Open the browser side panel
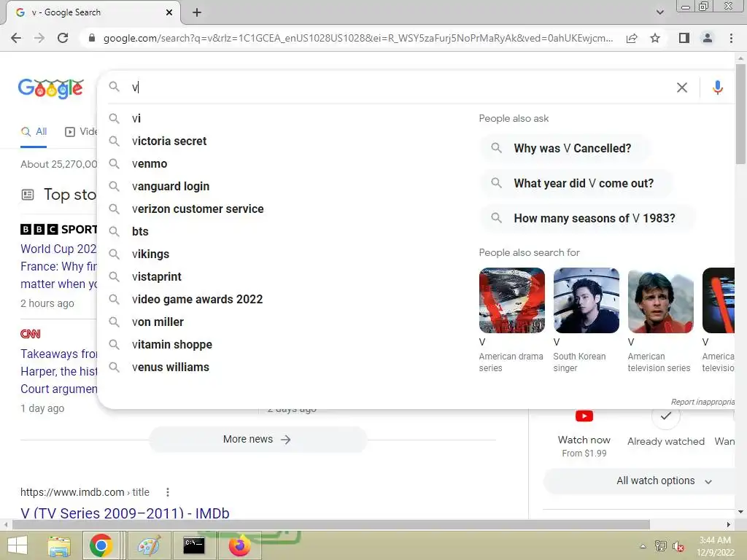This screenshot has width=747, height=560. [684, 38]
